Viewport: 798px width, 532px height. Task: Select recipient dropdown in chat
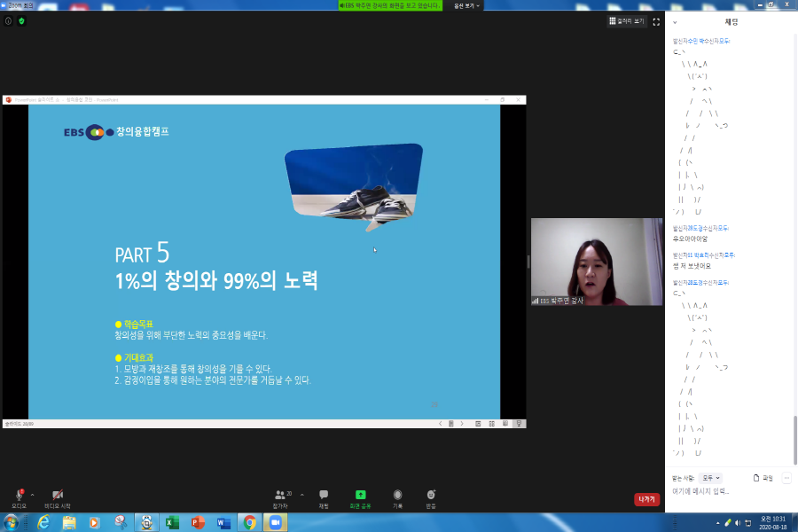click(x=711, y=478)
